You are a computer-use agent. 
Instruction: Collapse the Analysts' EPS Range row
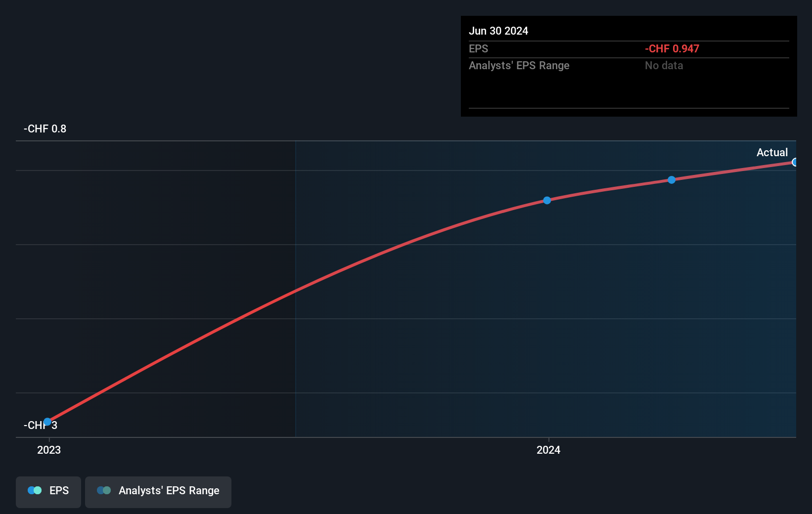coord(519,65)
